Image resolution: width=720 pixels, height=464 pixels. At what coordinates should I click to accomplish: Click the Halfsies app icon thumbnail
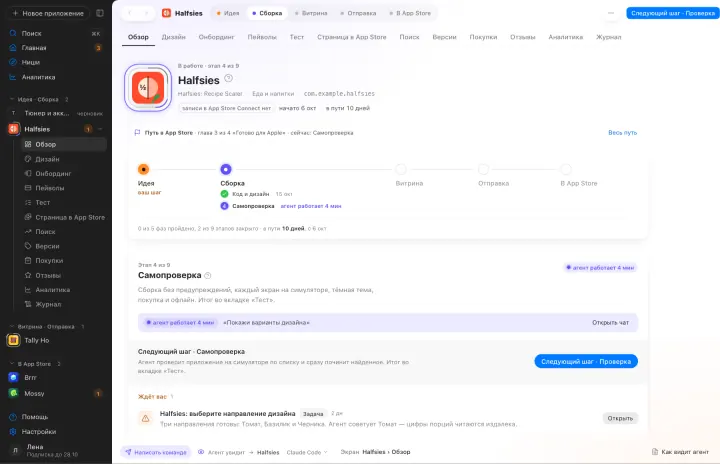point(148,88)
